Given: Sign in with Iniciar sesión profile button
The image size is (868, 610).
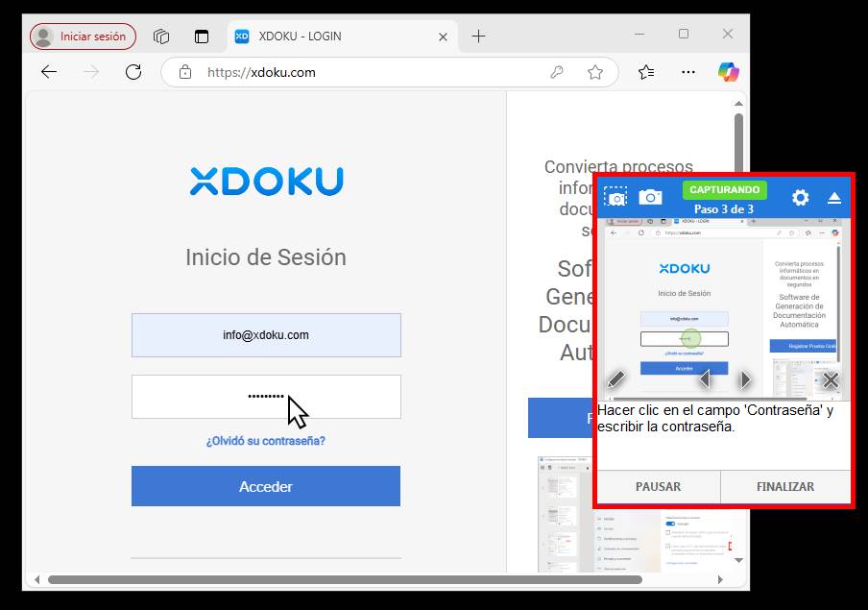Looking at the screenshot, I should point(83,37).
